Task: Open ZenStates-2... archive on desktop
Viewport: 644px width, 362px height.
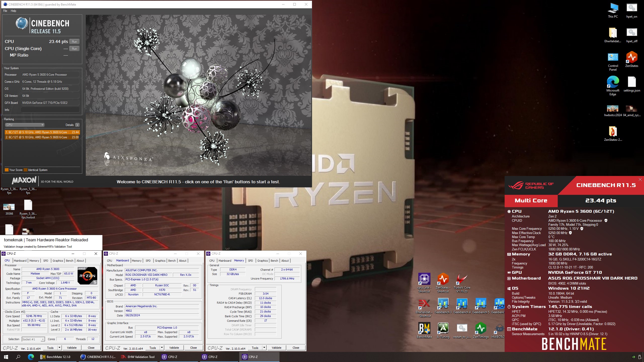Action: 613,134
